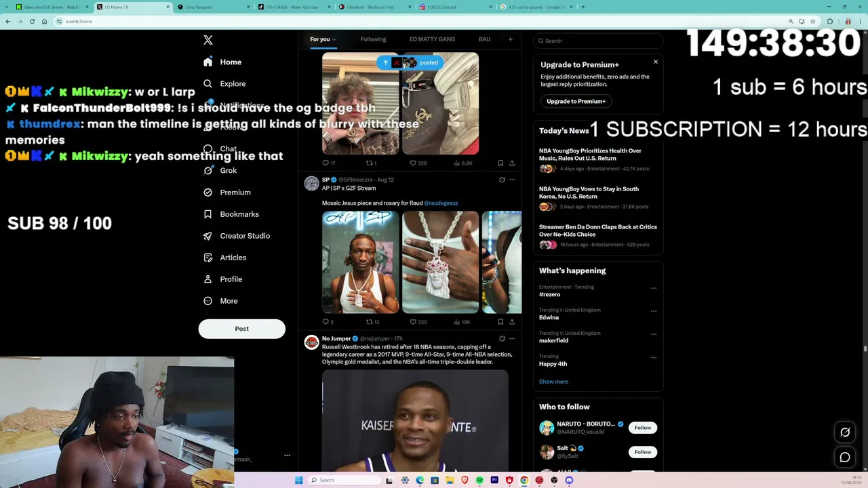Reply to the SP Jewelers post
868x488 pixels.
(x=328, y=322)
